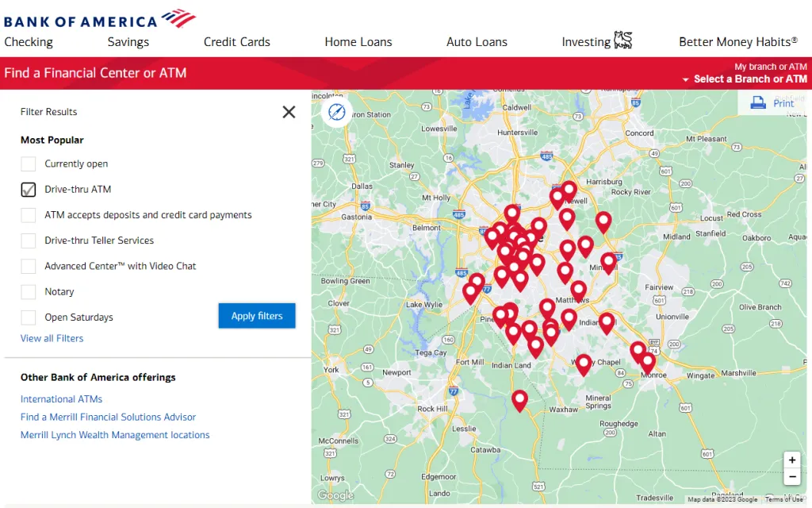This screenshot has height=508, width=812.
Task: Select the pin southwest of Harrisburg
Action: [x=569, y=190]
